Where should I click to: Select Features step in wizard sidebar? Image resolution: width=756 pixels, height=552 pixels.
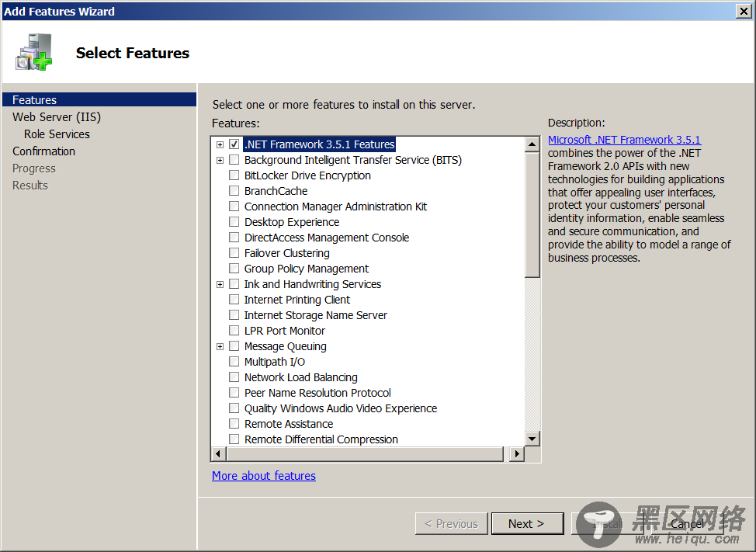click(x=99, y=100)
